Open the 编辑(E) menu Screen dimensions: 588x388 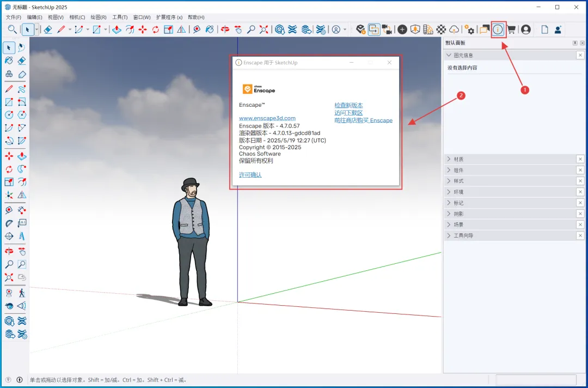[34, 17]
